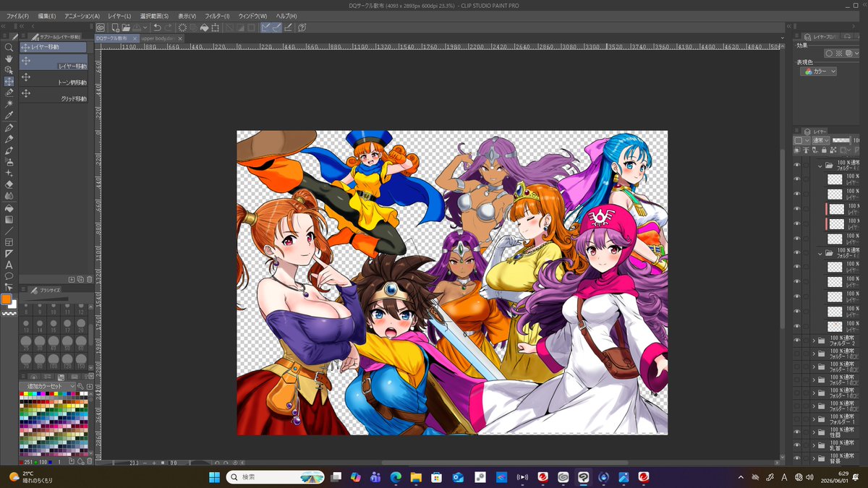Open the フィルター(I) menu
Image resolution: width=868 pixels, height=488 pixels.
pos(217,16)
